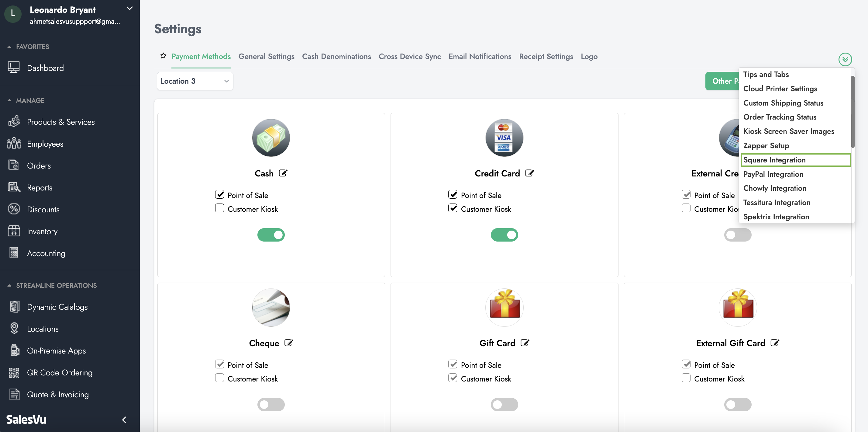Switch to the General Settings tab
Image resolution: width=868 pixels, height=432 pixels.
266,57
